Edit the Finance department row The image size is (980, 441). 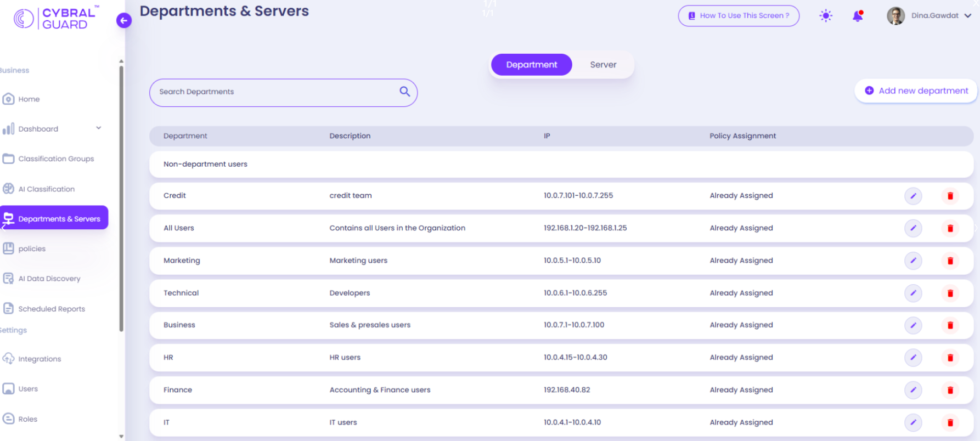(913, 390)
